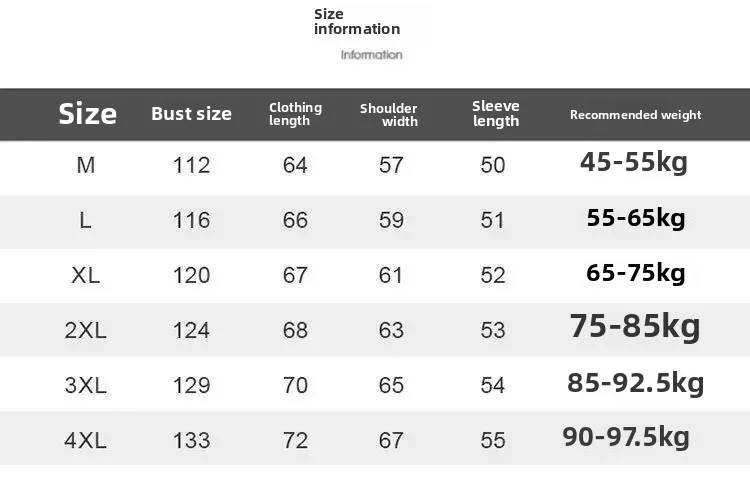Select the 85-92.5kg weight cell
750x489 pixels.
[635, 383]
